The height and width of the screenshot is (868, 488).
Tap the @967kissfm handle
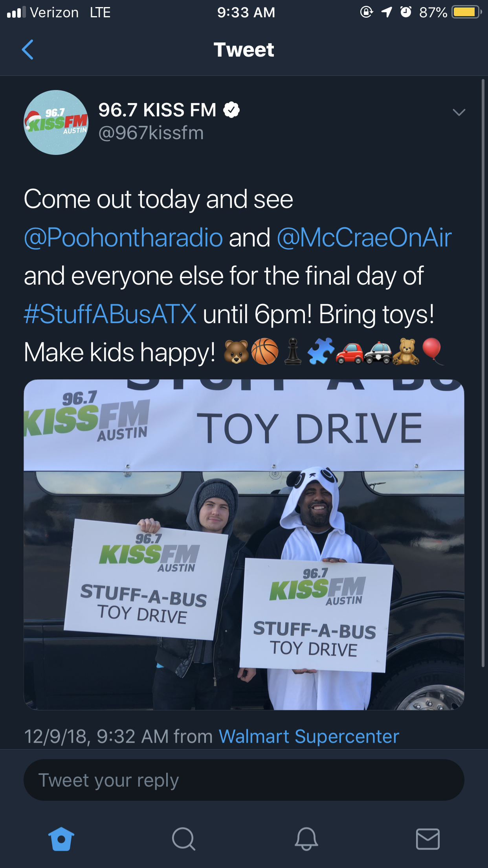coord(151,133)
